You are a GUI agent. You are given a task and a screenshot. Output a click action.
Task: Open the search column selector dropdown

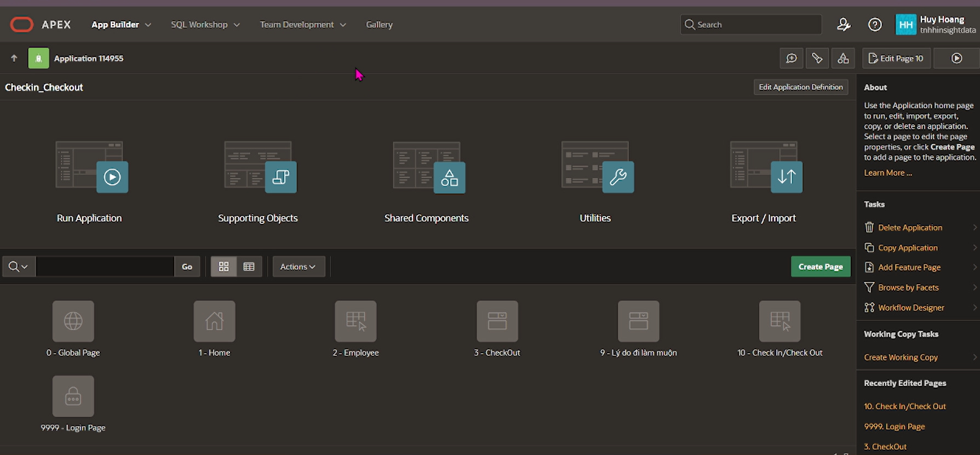click(19, 267)
